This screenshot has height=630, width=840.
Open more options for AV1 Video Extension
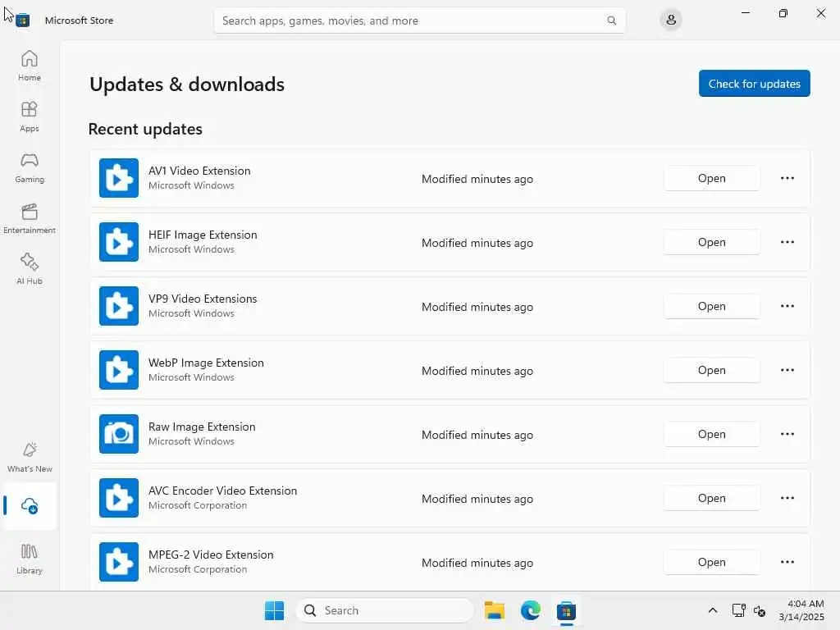tap(787, 178)
